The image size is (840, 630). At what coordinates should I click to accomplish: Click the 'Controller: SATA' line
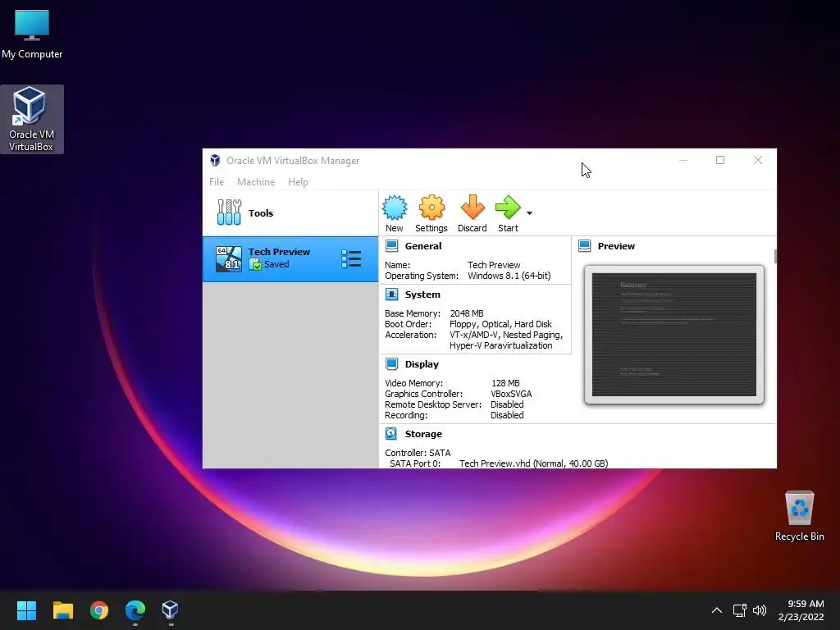coord(418,452)
